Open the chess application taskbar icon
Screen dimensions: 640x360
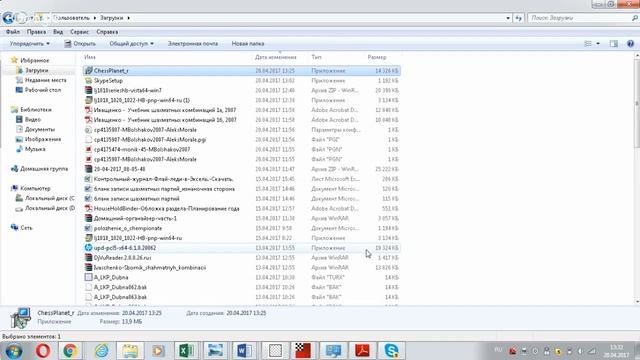(x=303, y=351)
